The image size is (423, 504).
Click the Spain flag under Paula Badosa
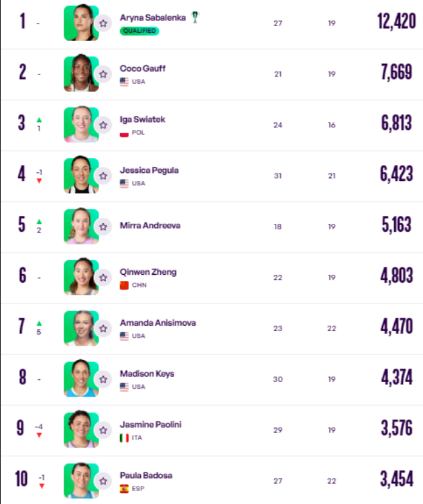pyautogui.click(x=124, y=489)
